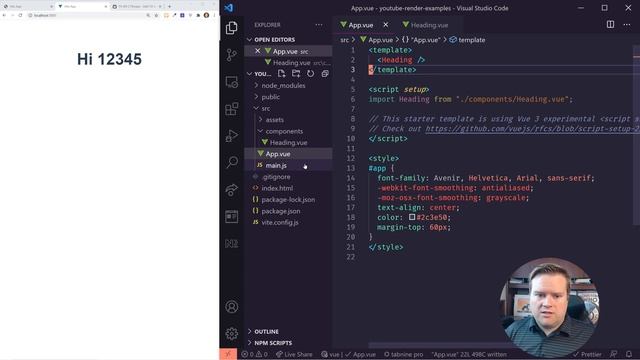This screenshot has height=360, width=640.
Task: Click Live Share in the status bar
Action: [x=294, y=354]
